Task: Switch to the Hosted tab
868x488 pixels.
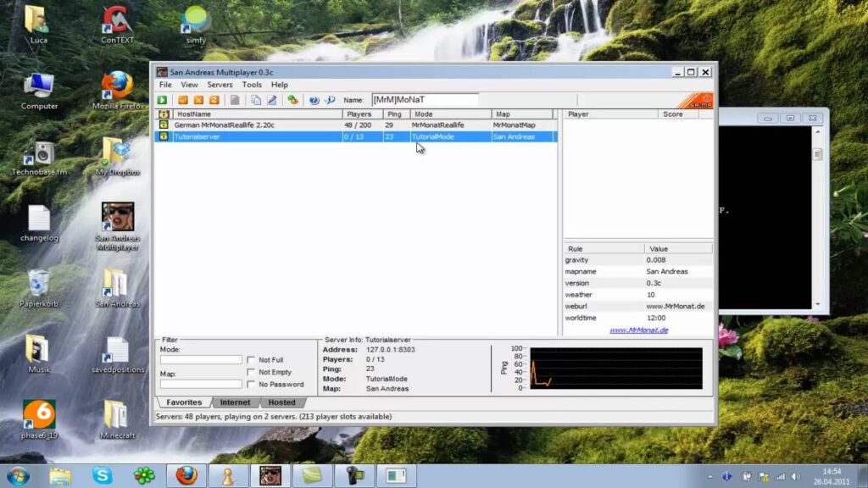Action: [x=282, y=402]
